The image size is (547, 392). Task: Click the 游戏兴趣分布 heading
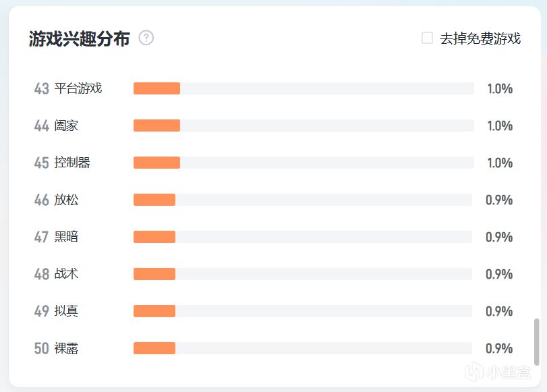(79, 38)
